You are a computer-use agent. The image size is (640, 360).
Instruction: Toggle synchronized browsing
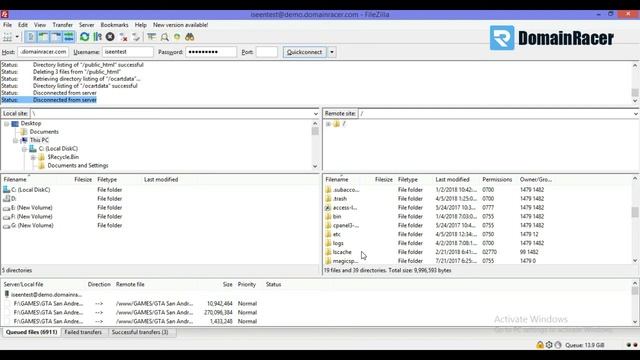tap(177, 37)
